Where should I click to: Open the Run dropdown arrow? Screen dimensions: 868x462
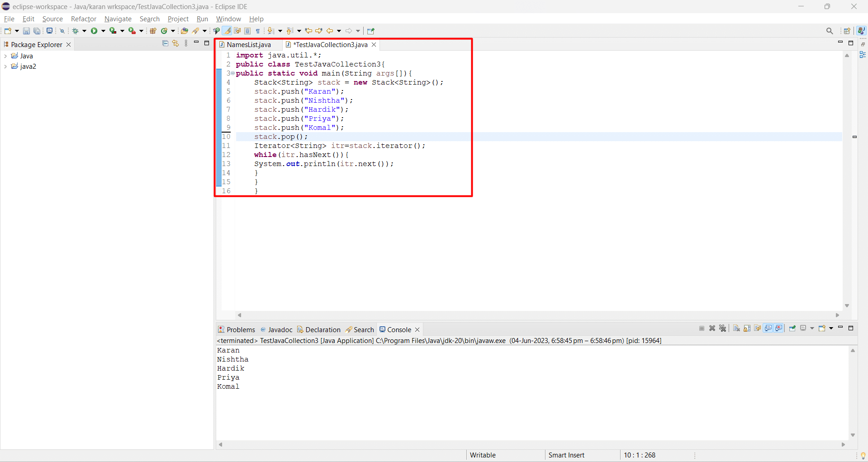pyautogui.click(x=103, y=31)
